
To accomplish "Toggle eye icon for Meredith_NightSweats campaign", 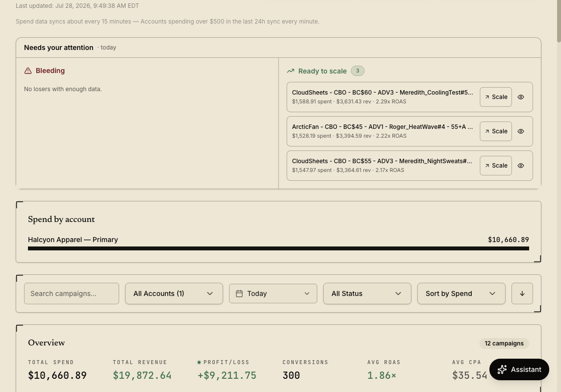I will 521,166.
